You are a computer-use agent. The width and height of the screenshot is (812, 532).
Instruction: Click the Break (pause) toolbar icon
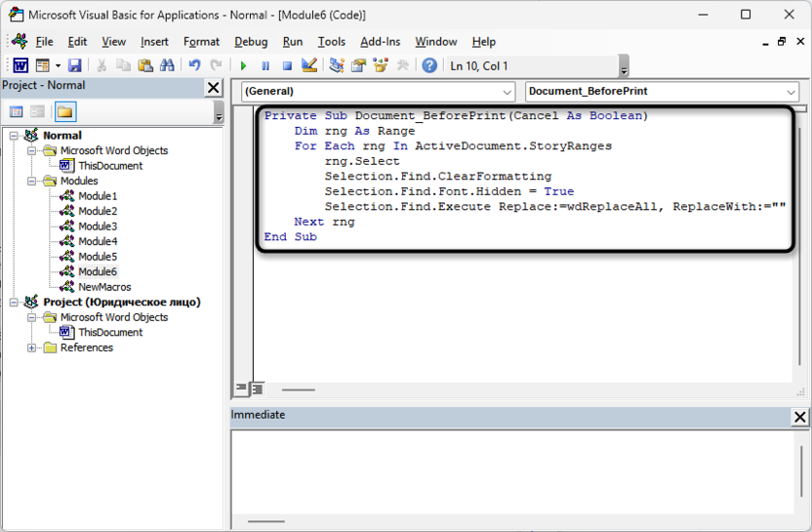(x=264, y=65)
